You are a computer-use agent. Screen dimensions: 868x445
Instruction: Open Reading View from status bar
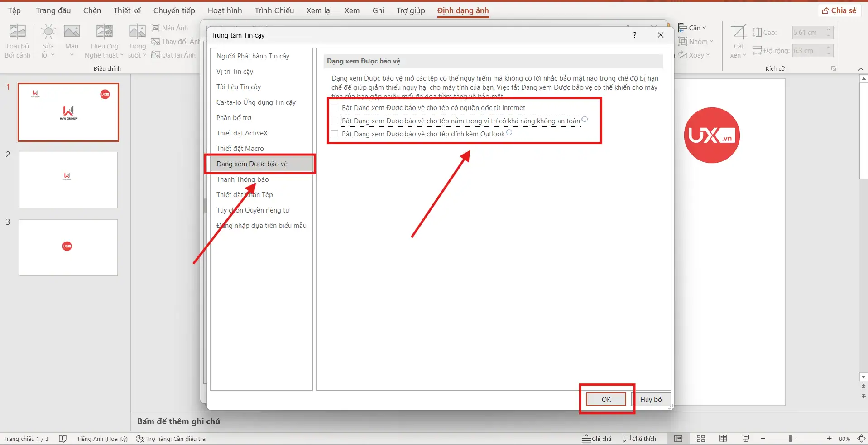pos(723,439)
